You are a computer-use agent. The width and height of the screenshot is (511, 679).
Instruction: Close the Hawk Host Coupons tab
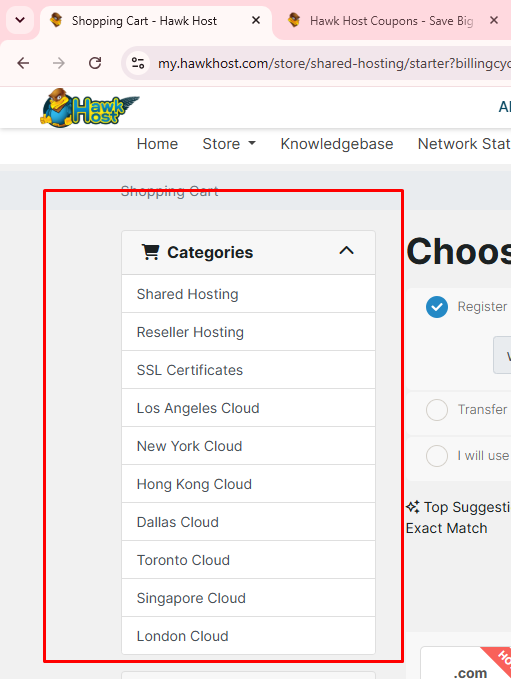494,20
